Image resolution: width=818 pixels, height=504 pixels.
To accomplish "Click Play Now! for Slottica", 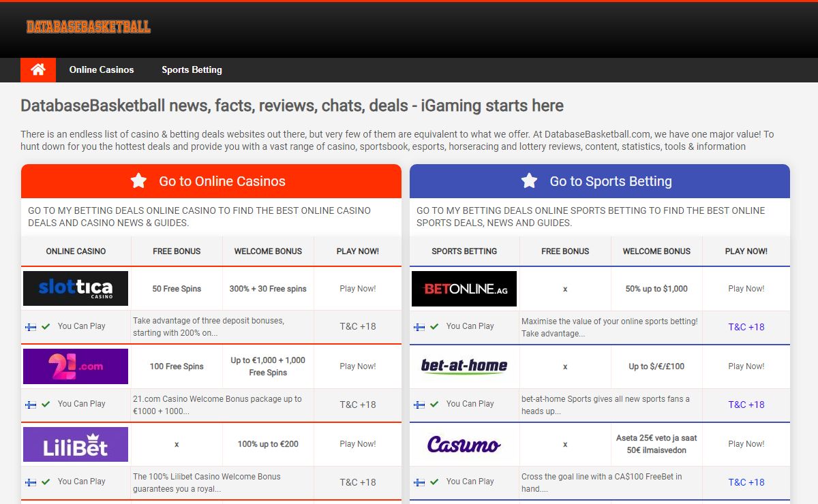I will (358, 289).
